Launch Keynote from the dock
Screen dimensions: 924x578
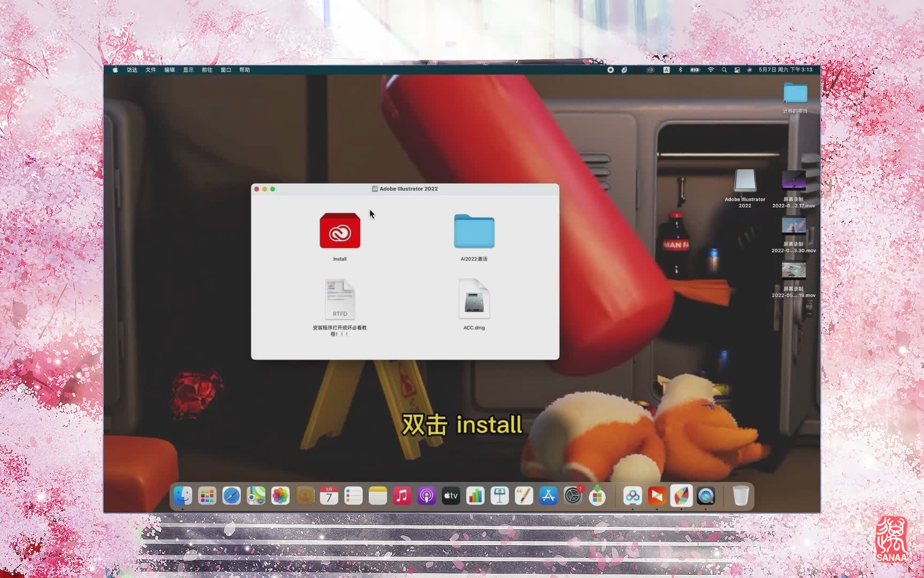[x=499, y=496]
